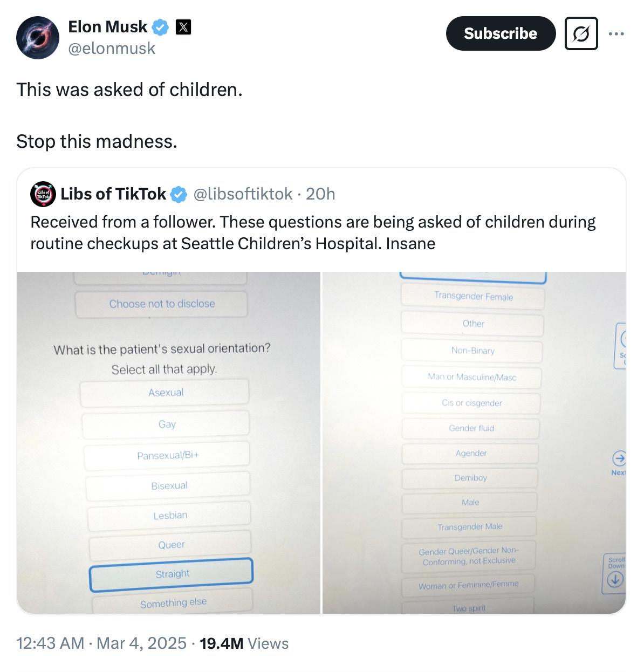Screen dimensions: 644x672
Task: Click the Grok slash icon button
Action: click(x=581, y=34)
